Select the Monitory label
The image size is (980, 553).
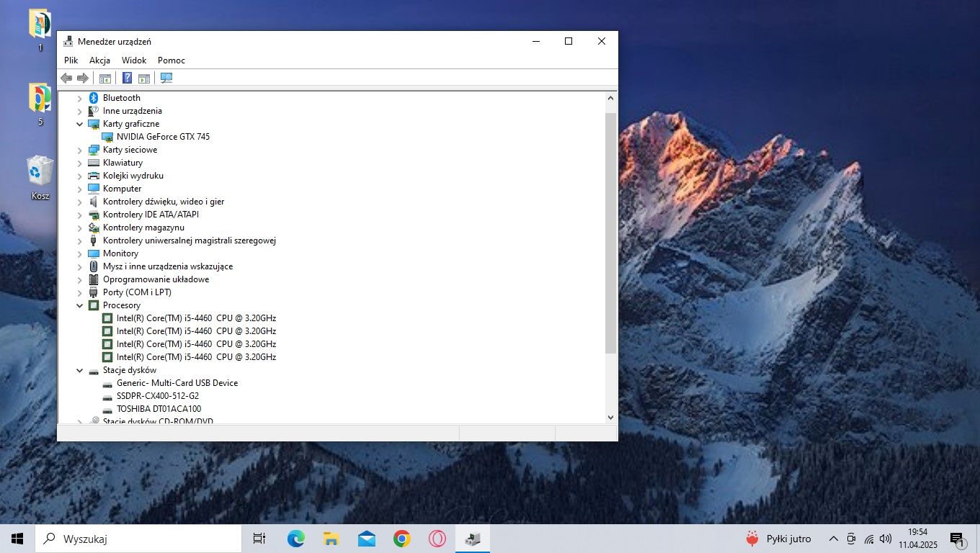(x=120, y=253)
